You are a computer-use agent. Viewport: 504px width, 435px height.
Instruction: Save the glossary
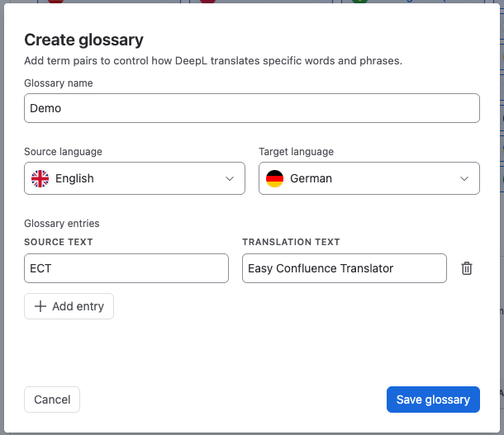click(x=433, y=400)
